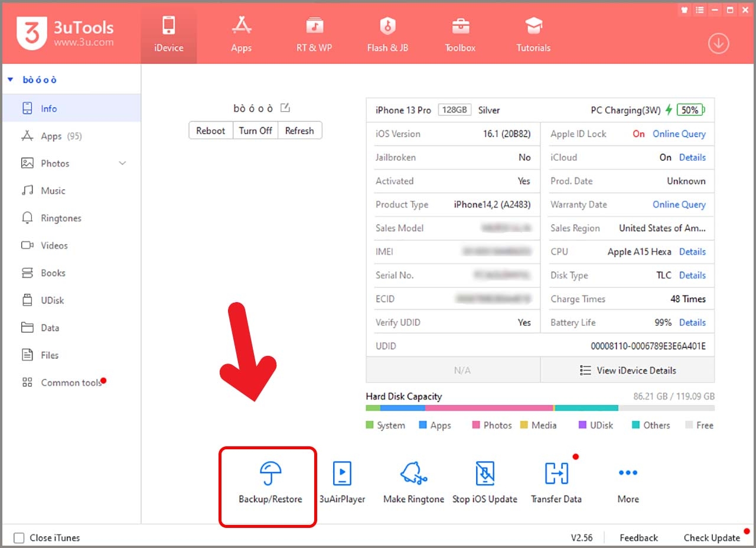Click the N/A button
The image size is (756, 548).
coord(454,371)
